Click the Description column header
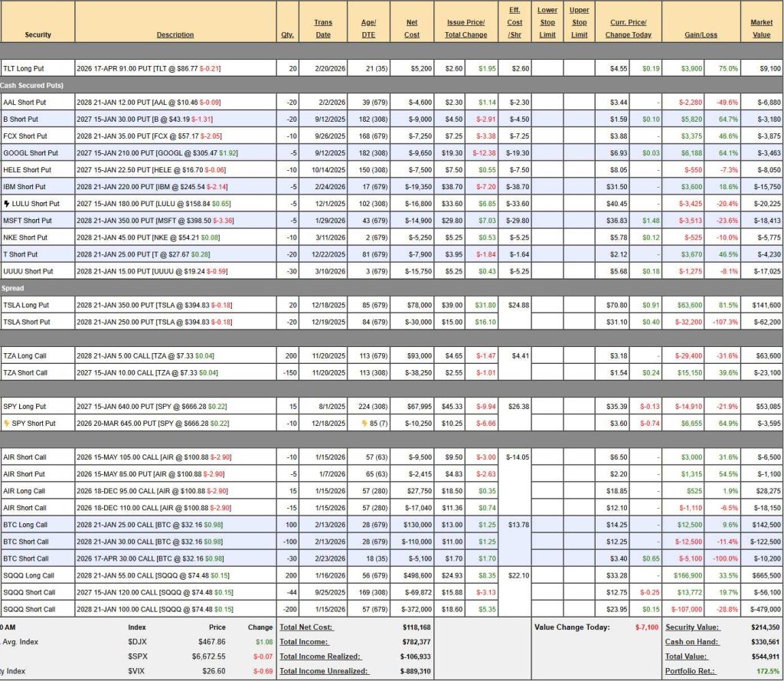This screenshot has height=681, width=784. pyautogui.click(x=175, y=34)
